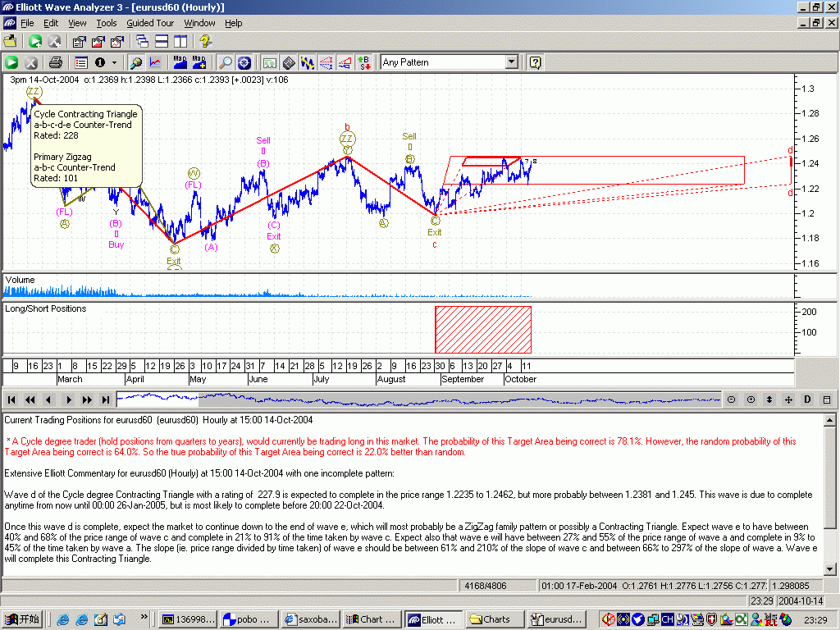Switch to the pobo taskbar window
840x630 pixels.
pyautogui.click(x=248, y=619)
